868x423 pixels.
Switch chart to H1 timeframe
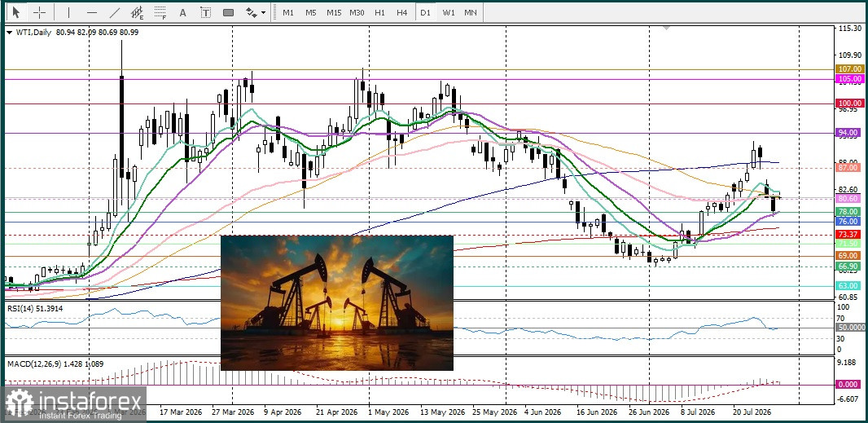379,12
